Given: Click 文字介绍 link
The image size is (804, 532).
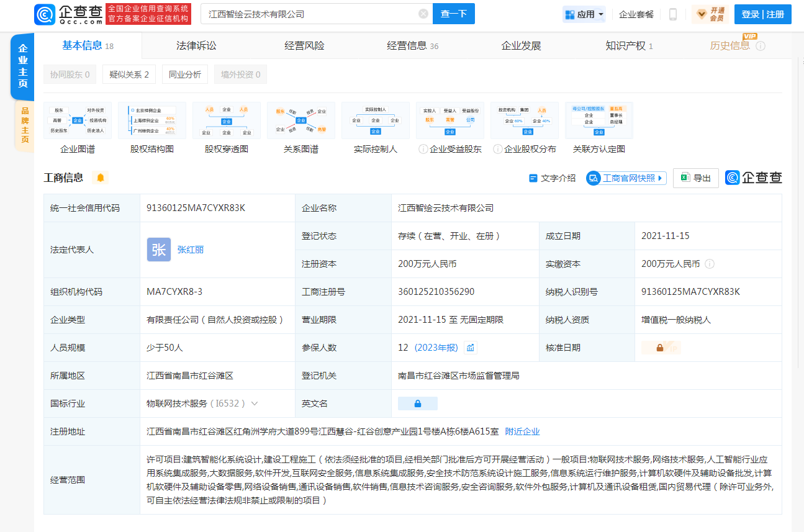Looking at the screenshot, I should [x=553, y=178].
